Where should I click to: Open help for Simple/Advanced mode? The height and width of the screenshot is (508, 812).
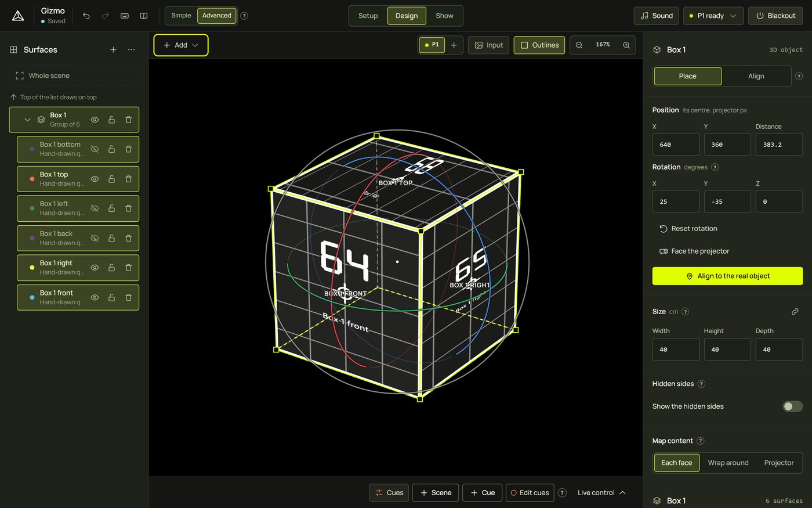click(x=244, y=16)
